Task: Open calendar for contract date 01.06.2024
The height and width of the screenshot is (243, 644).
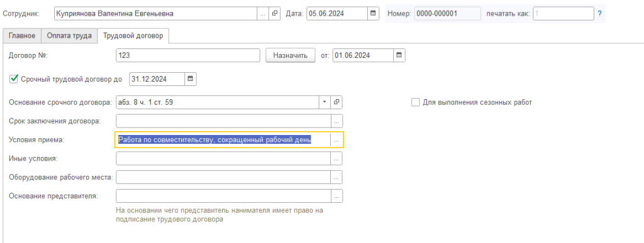Action: [x=399, y=55]
